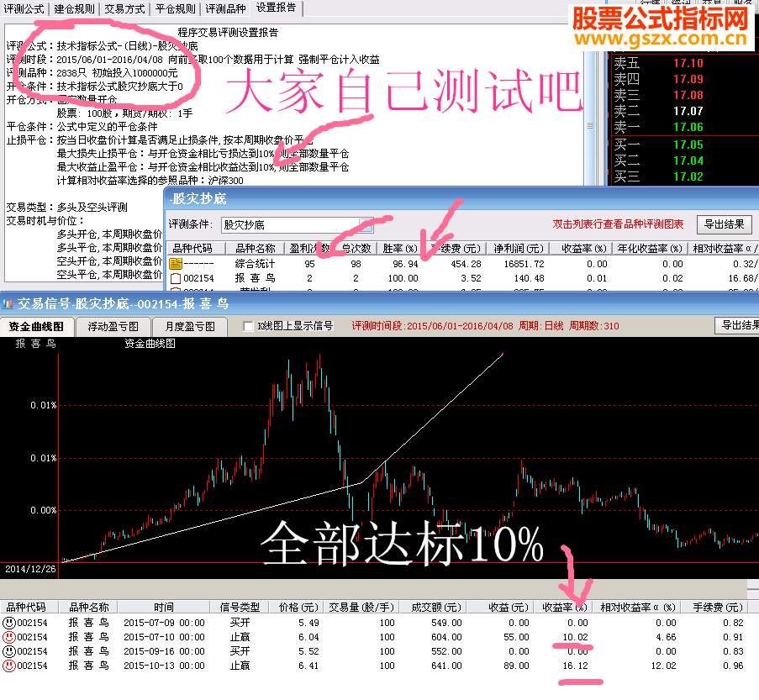Image resolution: width=759 pixels, height=700 pixels.
Task: Switch to the 评测品种 tab
Action: [x=225, y=8]
